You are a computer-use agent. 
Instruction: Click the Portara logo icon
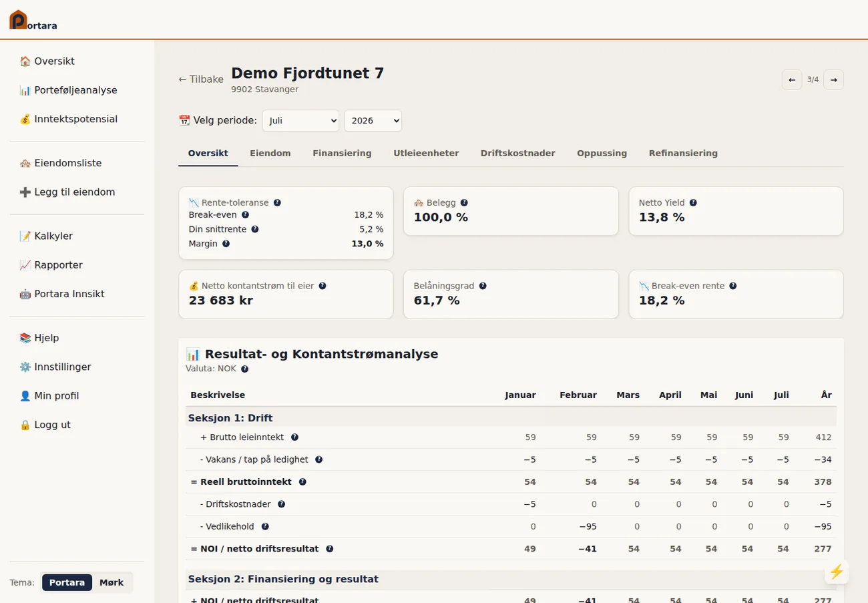pos(18,20)
